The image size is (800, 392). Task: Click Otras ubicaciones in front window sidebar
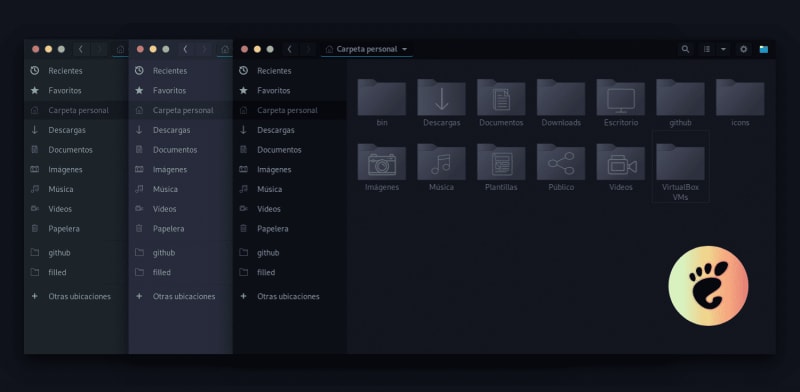(289, 296)
